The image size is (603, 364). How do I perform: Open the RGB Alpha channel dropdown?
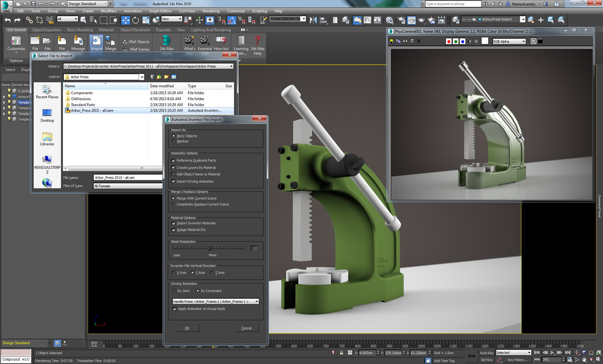coord(509,41)
